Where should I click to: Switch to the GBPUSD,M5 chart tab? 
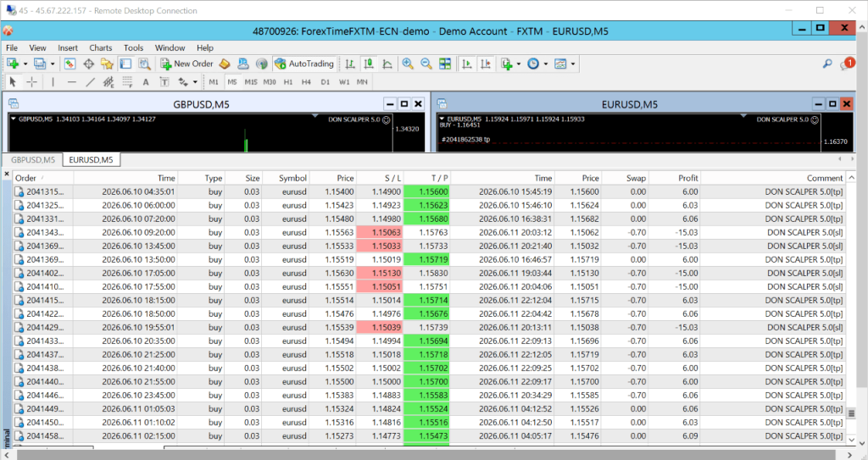[33, 160]
